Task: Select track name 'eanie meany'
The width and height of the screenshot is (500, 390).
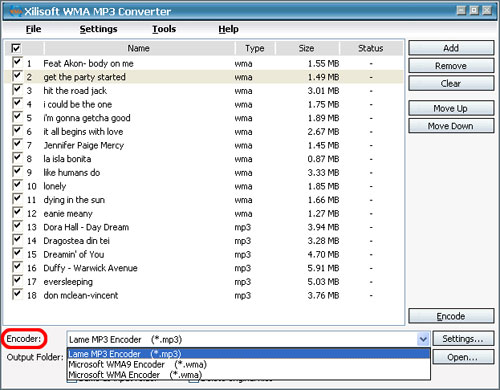Action: [68, 214]
